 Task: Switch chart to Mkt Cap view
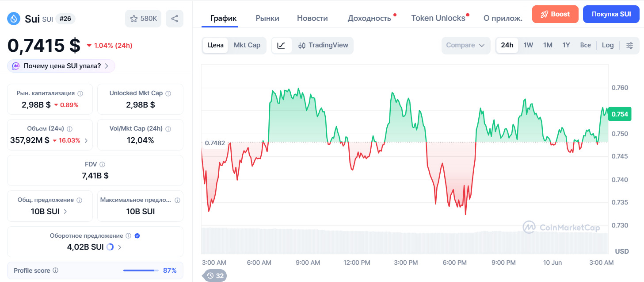tap(247, 45)
